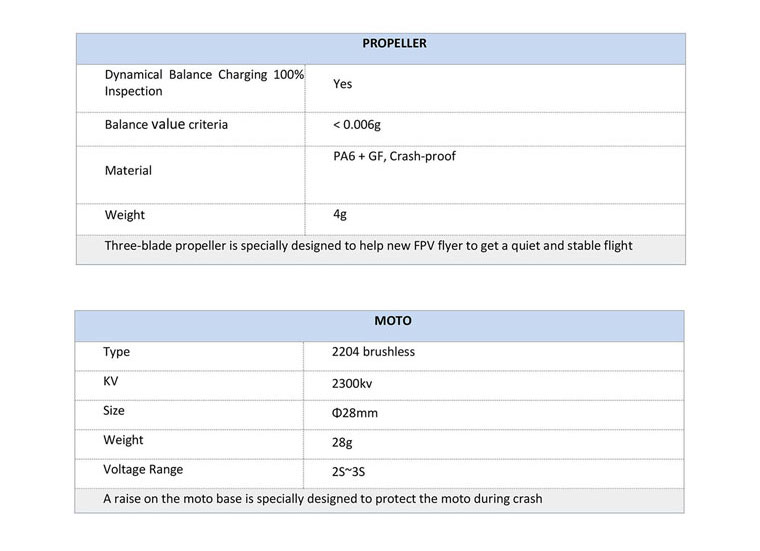Select the '28g' motor weight value
The image size is (760, 551).
pyautogui.click(x=343, y=441)
